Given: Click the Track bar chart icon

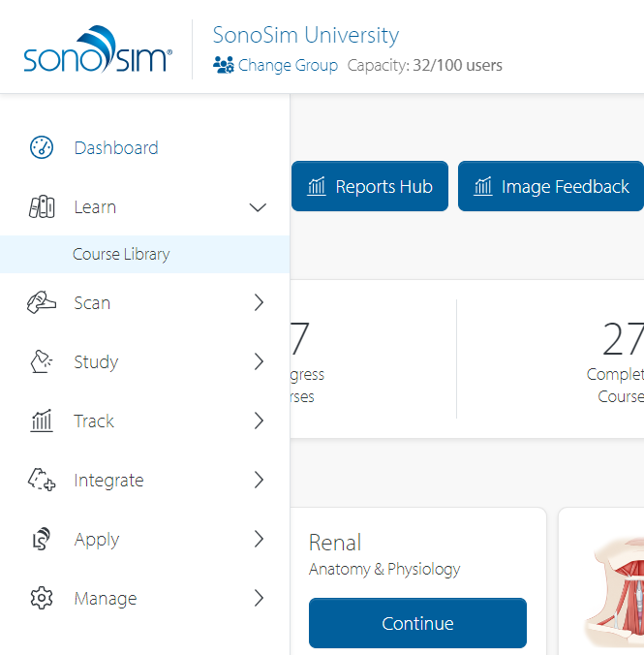Looking at the screenshot, I should point(42,421).
